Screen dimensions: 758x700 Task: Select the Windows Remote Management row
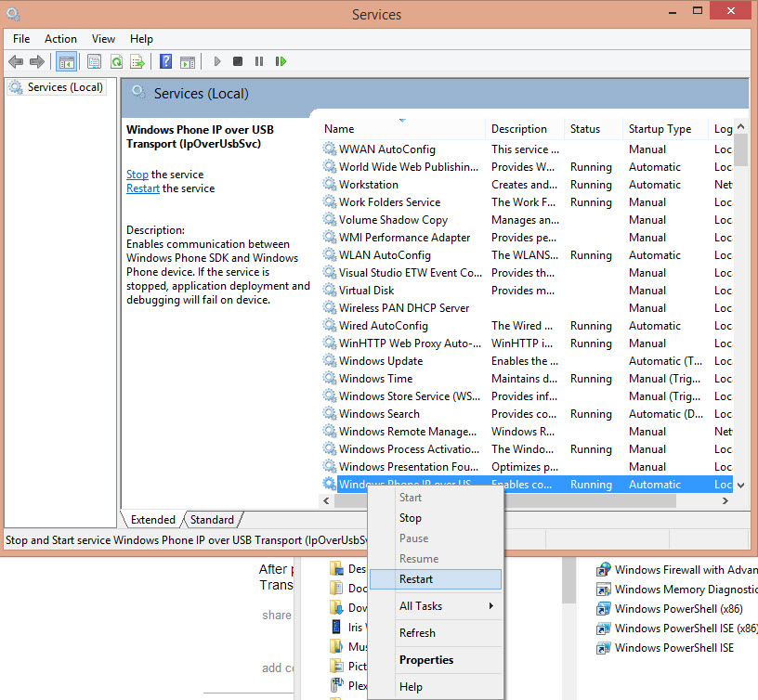(527, 432)
